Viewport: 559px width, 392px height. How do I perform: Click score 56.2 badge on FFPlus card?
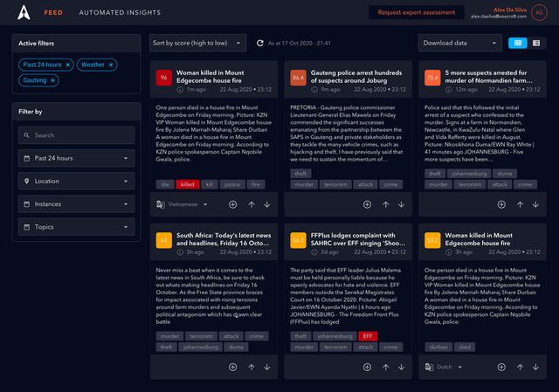298,240
